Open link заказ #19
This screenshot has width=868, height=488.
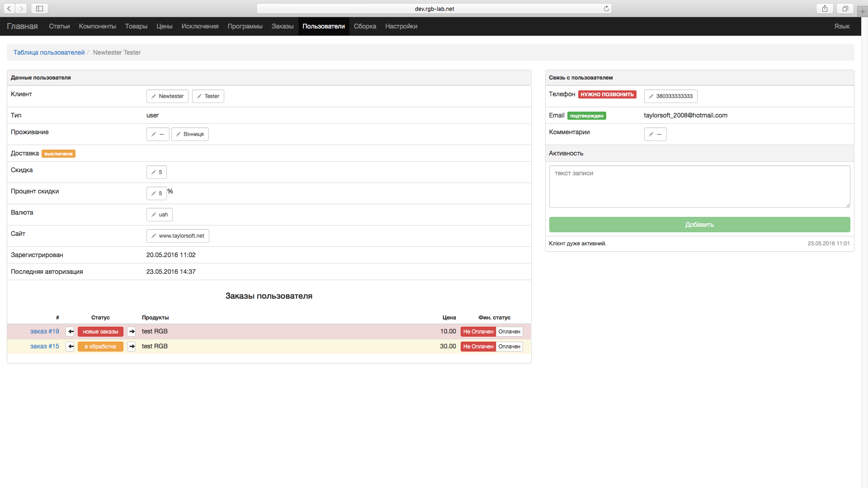(x=44, y=331)
